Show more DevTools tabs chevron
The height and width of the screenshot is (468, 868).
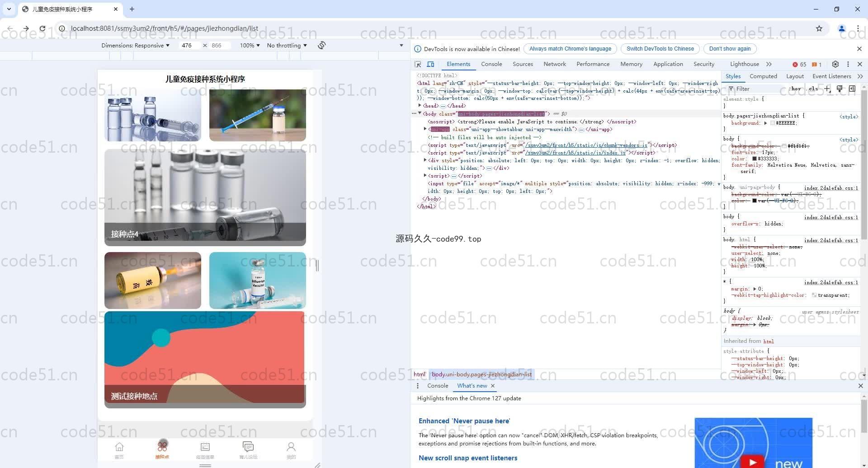(x=769, y=64)
